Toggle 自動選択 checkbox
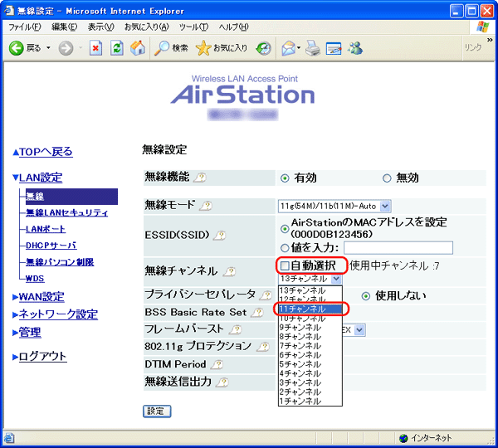Screen dimensions: 498x448 tap(285, 265)
